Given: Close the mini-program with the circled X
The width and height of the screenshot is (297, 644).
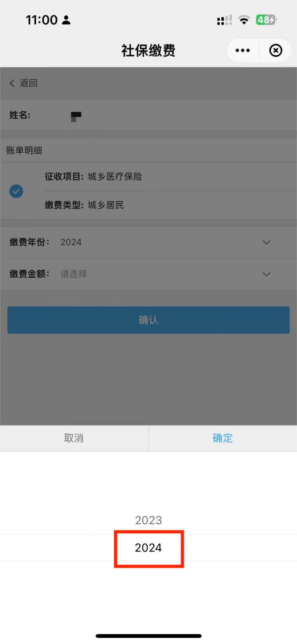Looking at the screenshot, I should click(276, 51).
